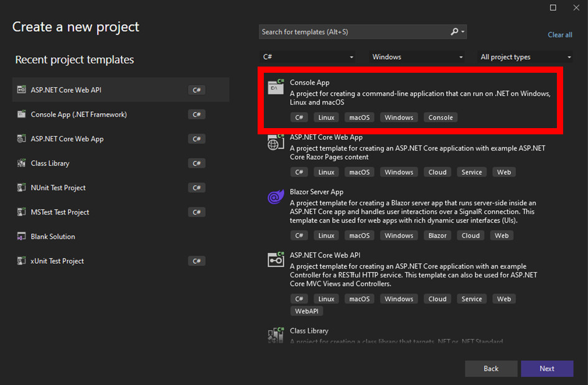Select xUnit Test Project recent template
588x385 pixels.
(x=121, y=261)
